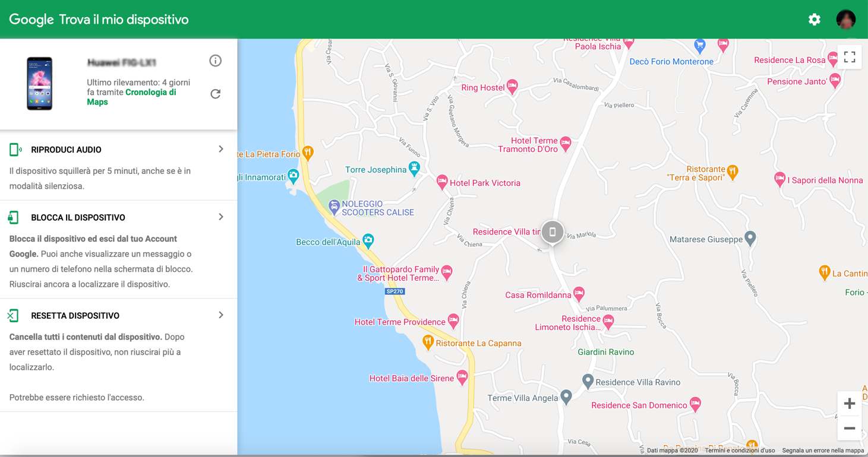Click the Ristorante La Capanna food pin
The width and height of the screenshot is (868, 457).
[428, 342]
